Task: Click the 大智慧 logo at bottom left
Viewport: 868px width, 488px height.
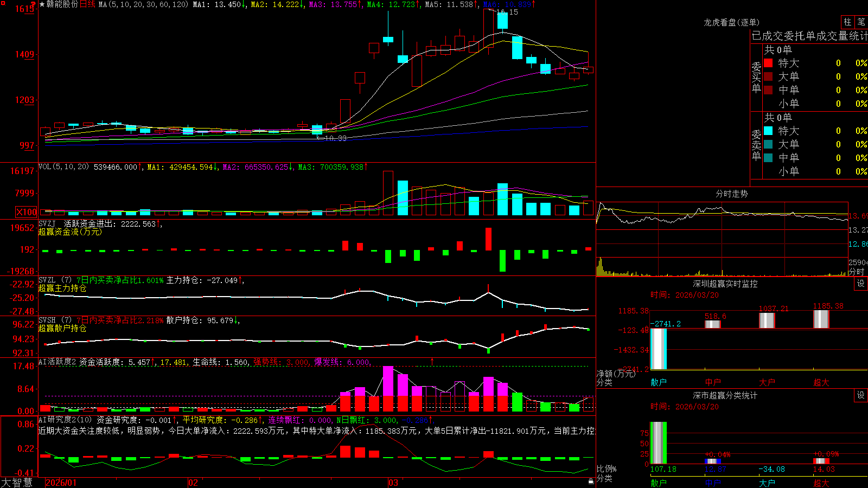Action: [x=17, y=483]
